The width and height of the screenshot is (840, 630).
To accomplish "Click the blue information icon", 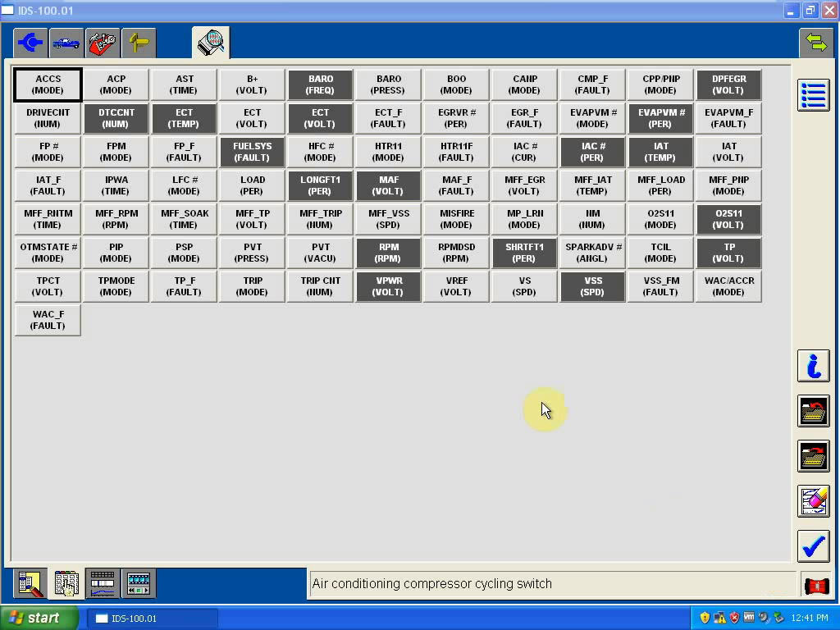I will [x=813, y=366].
